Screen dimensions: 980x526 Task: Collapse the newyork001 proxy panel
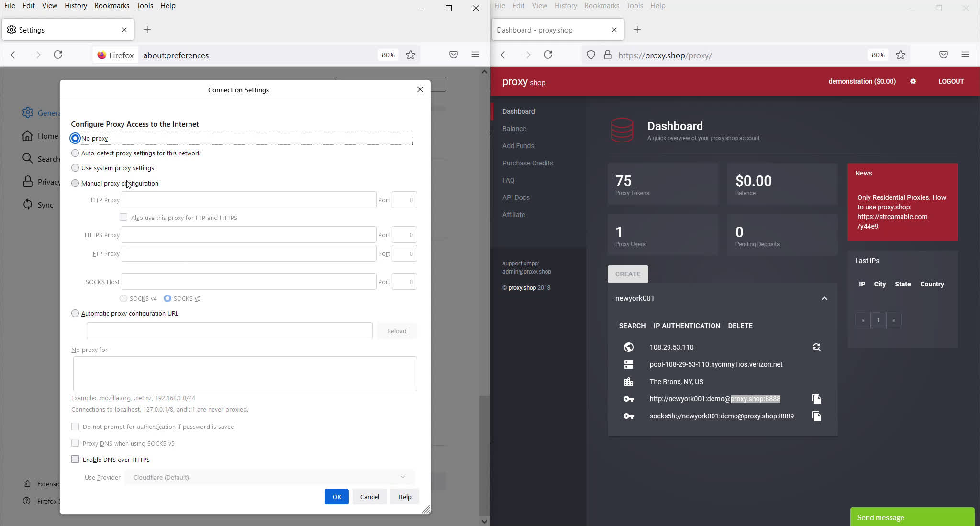coord(824,298)
